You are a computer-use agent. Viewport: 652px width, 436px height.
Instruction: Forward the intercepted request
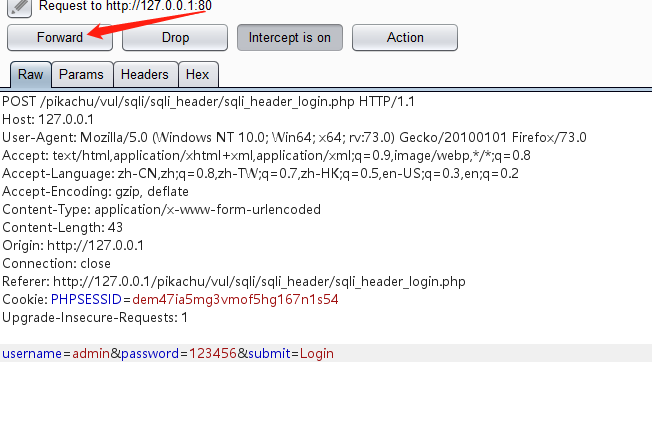[60, 37]
